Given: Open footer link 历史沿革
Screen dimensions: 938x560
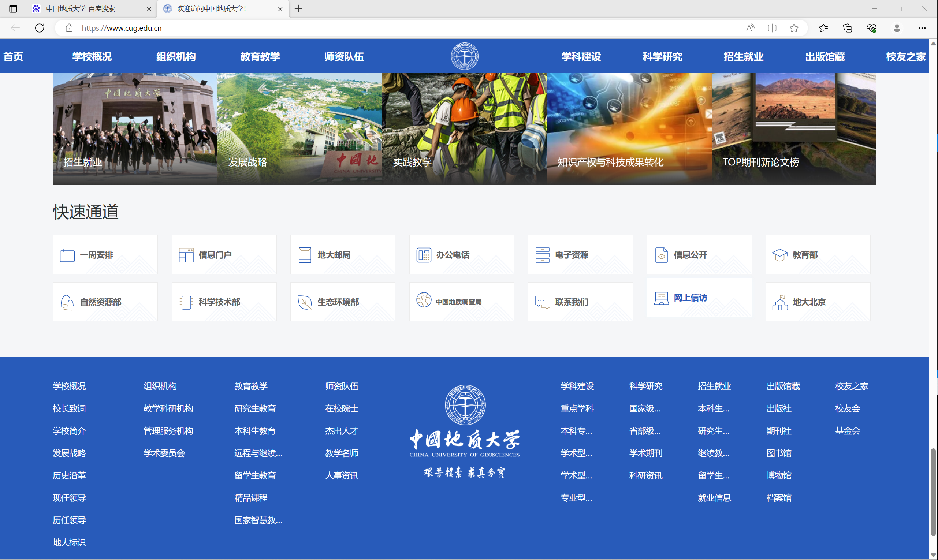Looking at the screenshot, I should [70, 475].
